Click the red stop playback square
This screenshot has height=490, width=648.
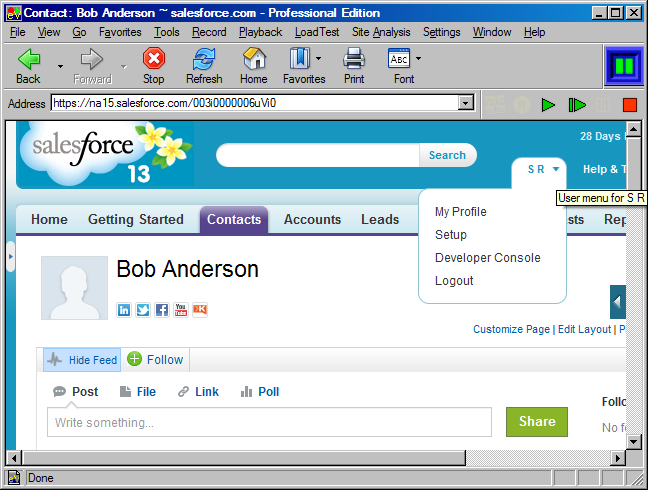630,105
